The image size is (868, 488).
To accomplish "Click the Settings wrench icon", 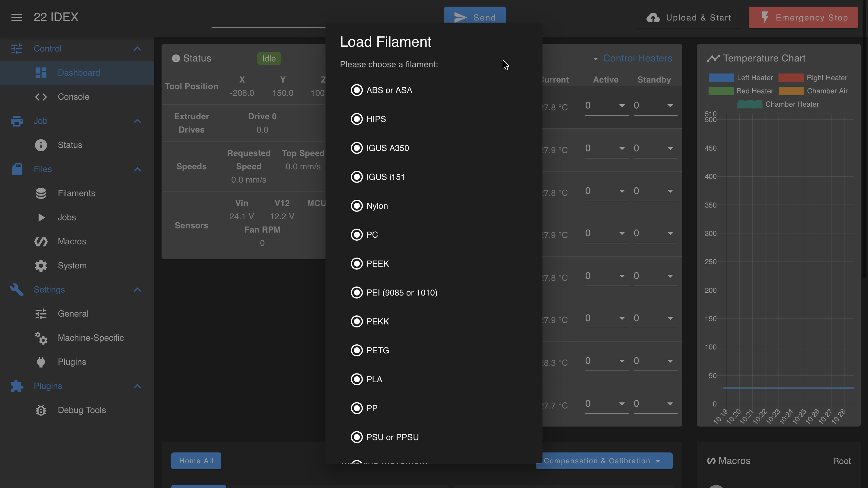I will (x=17, y=289).
